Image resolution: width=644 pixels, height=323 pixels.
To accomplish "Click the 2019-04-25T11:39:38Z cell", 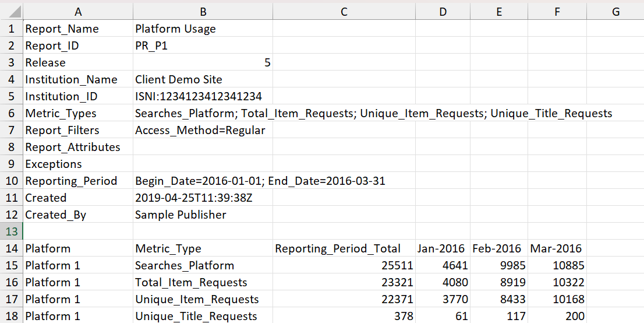I will coord(203,198).
